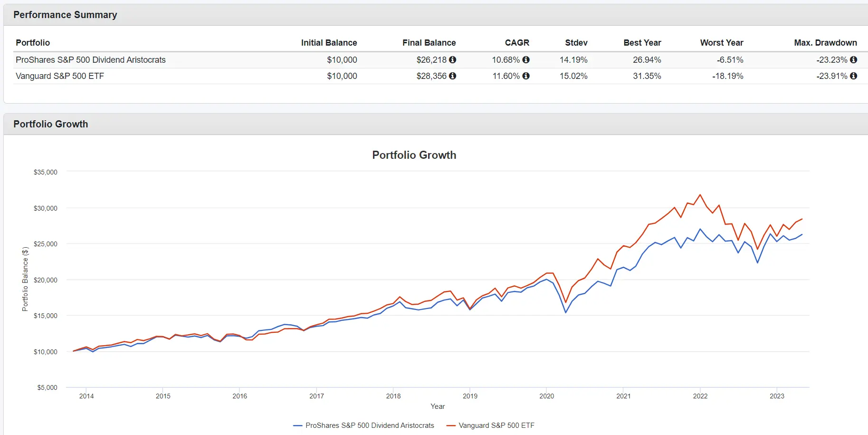Viewport: 868px width, 435px height.
Task: Select the Stdev column header
Action: click(576, 43)
